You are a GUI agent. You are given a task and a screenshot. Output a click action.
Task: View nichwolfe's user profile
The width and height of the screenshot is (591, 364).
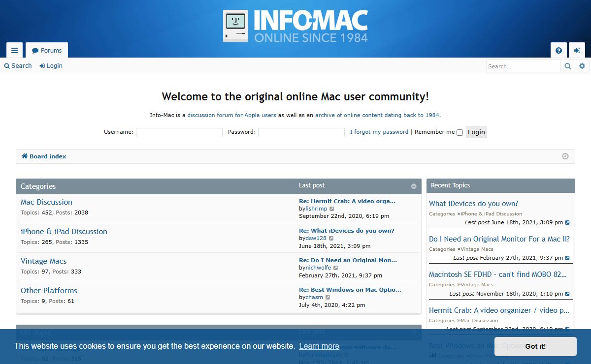click(x=318, y=268)
